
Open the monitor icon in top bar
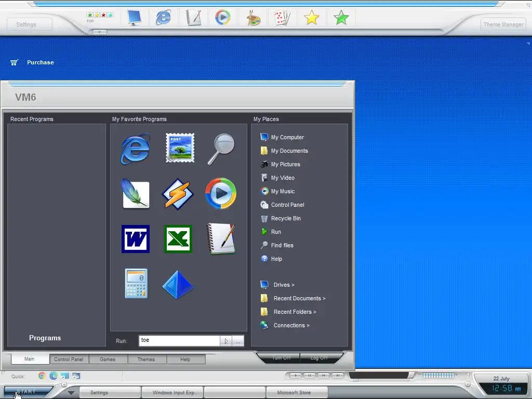(x=135, y=17)
